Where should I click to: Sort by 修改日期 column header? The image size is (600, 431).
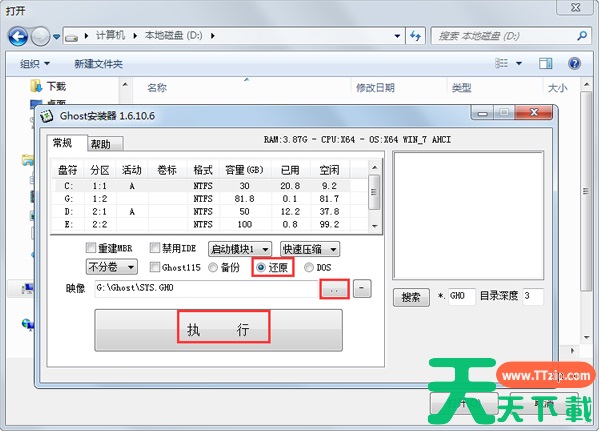pos(375,88)
